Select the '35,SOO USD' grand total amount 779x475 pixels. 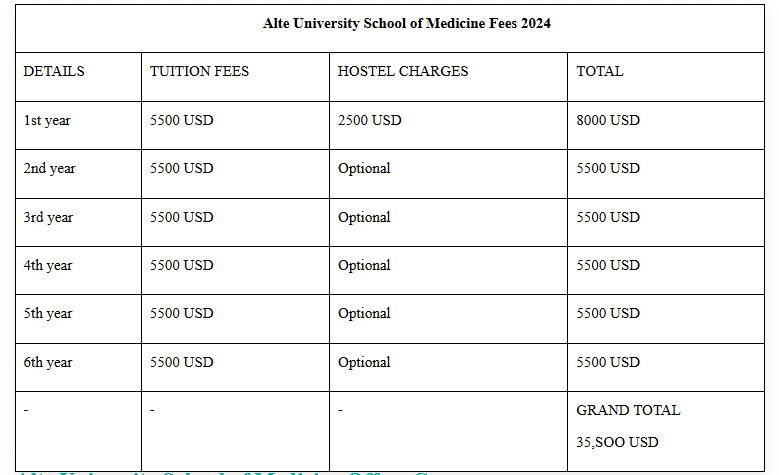(x=617, y=442)
